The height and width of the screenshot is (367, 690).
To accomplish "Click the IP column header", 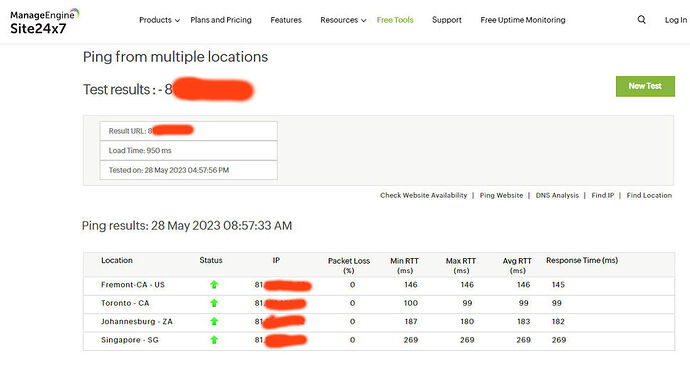I will [276, 261].
